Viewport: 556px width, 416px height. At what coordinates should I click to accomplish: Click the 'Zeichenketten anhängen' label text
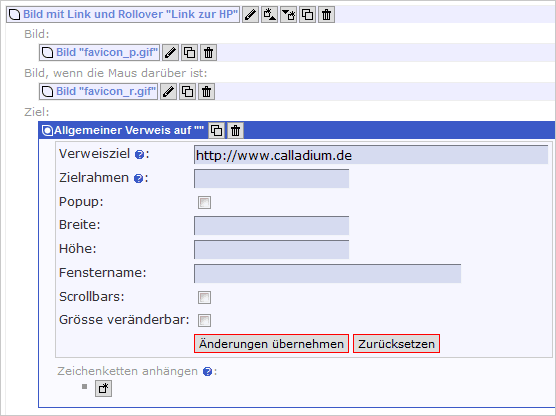click(128, 371)
